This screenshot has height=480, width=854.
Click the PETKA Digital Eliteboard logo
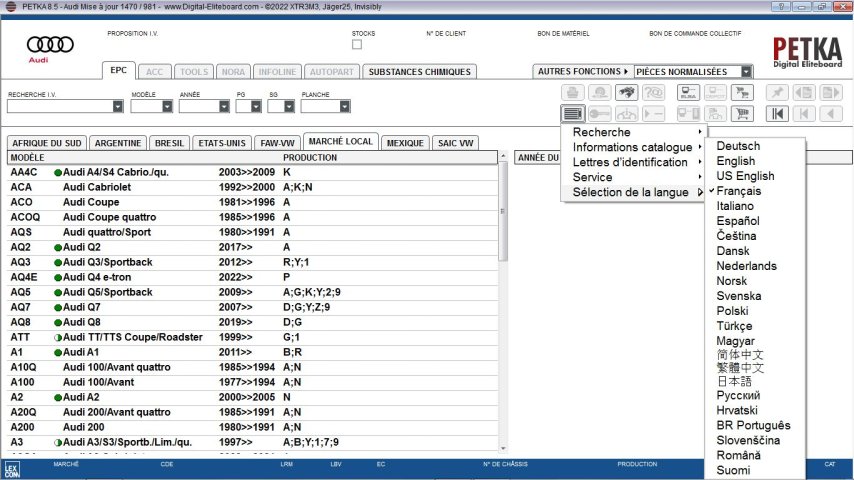[x=808, y=52]
